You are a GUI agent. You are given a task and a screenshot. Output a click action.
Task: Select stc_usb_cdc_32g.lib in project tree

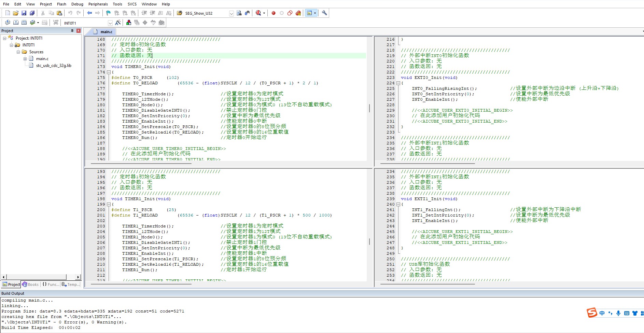click(54, 66)
